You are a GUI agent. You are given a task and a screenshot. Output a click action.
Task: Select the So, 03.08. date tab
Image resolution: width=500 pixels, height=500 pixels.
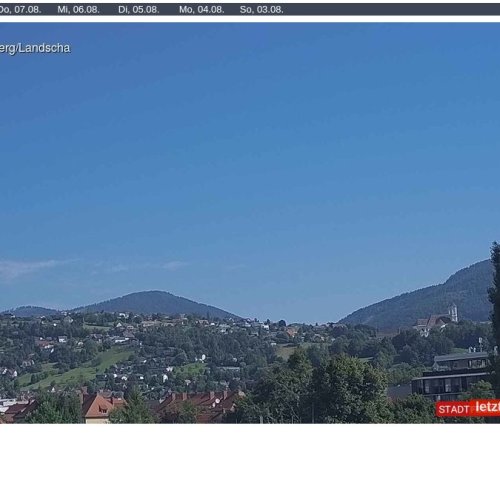coord(262,10)
